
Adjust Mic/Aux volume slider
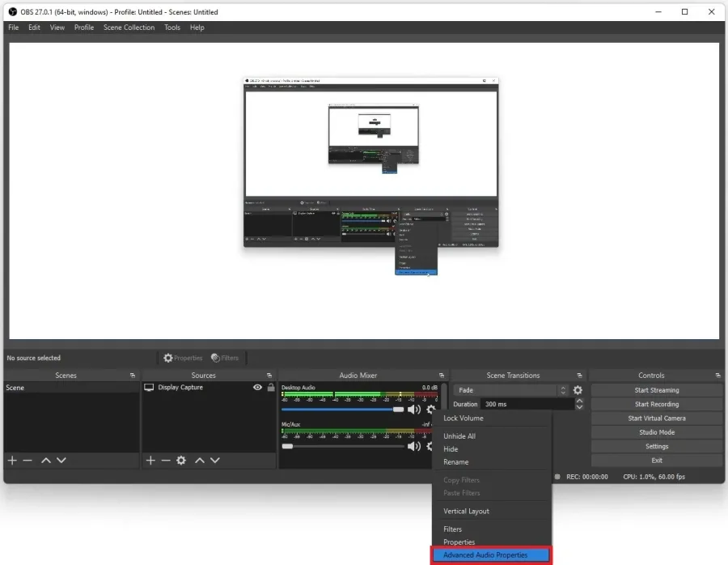(343, 446)
